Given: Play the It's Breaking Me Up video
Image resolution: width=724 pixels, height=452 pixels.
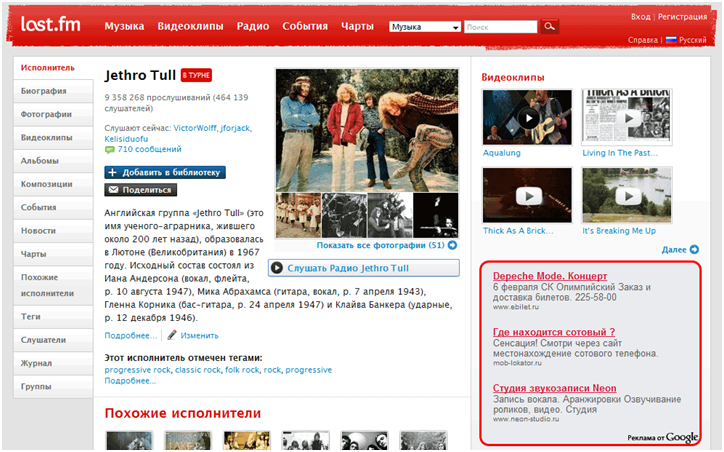Looking at the screenshot, I should tap(627, 195).
